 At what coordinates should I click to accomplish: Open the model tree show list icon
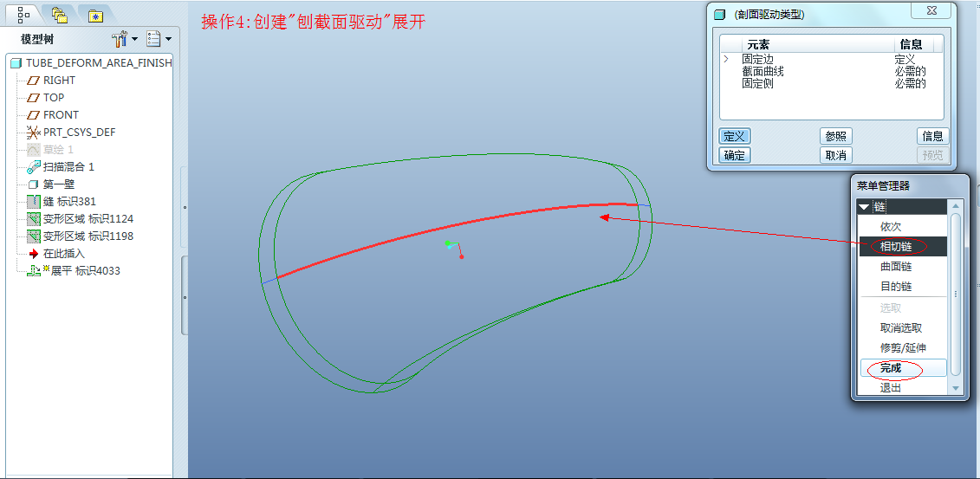(x=153, y=39)
